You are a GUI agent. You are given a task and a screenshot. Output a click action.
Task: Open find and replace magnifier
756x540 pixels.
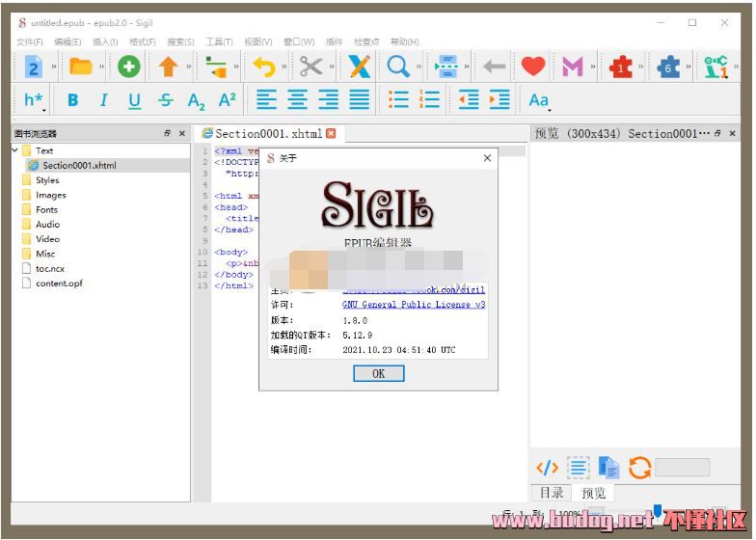point(398,67)
